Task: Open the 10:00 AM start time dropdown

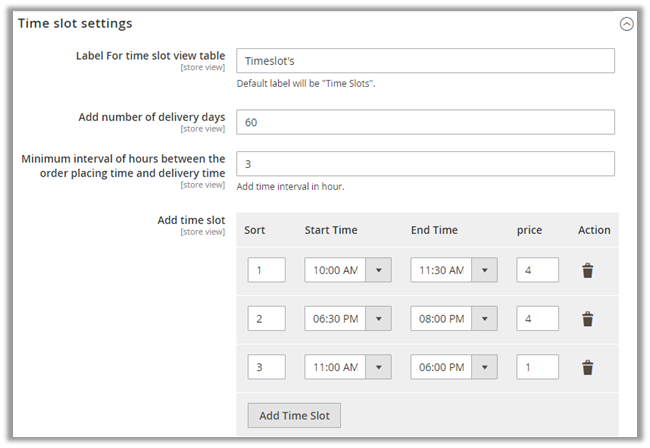Action: coord(379,270)
